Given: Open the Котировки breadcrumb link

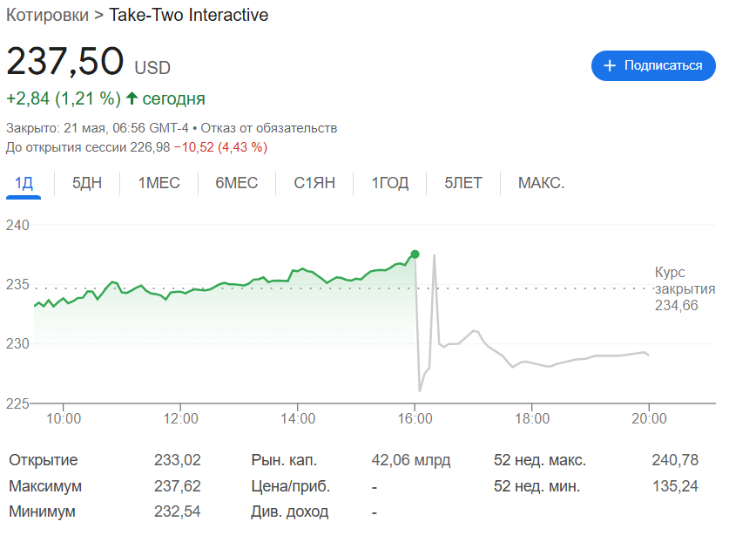Looking at the screenshot, I should 47,16.
